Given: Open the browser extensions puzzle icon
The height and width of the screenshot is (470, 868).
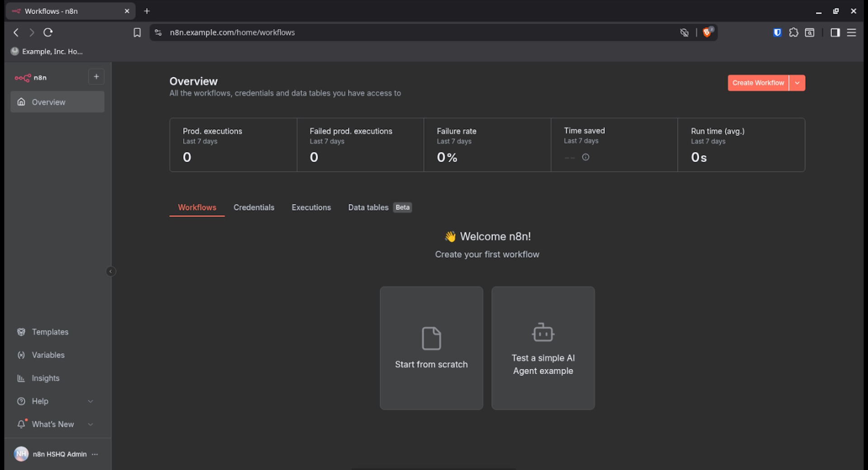Looking at the screenshot, I should 793,33.
